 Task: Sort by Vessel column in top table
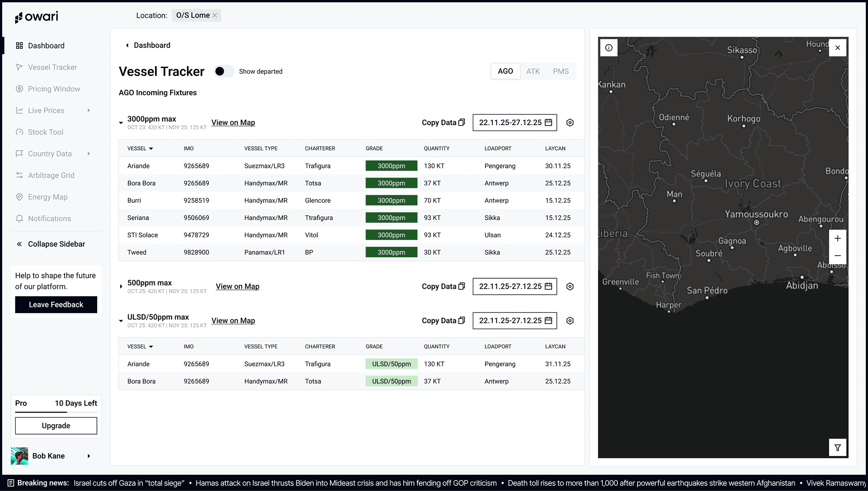tap(140, 149)
